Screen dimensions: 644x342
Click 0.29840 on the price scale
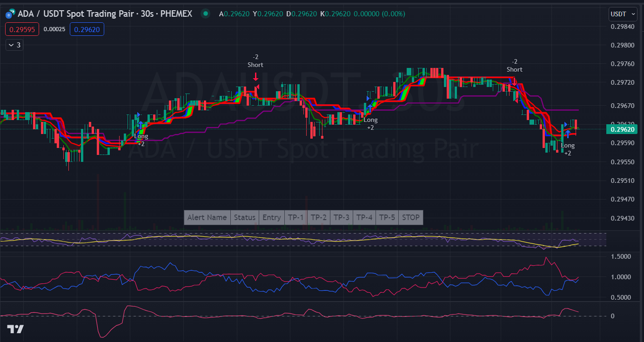pyautogui.click(x=622, y=27)
